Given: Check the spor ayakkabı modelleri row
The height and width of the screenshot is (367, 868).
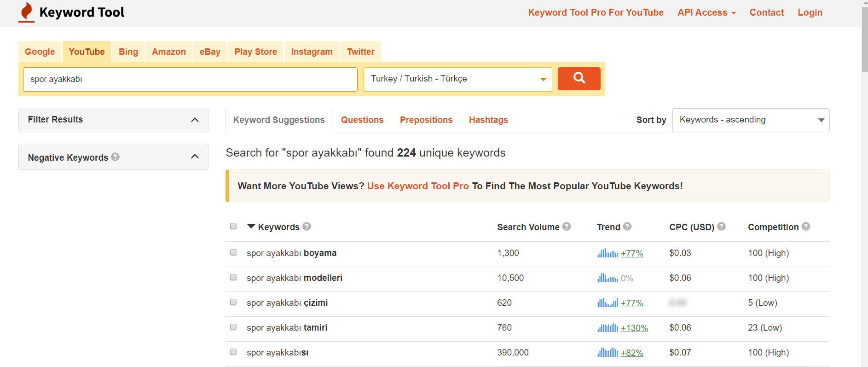Looking at the screenshot, I should (x=233, y=277).
